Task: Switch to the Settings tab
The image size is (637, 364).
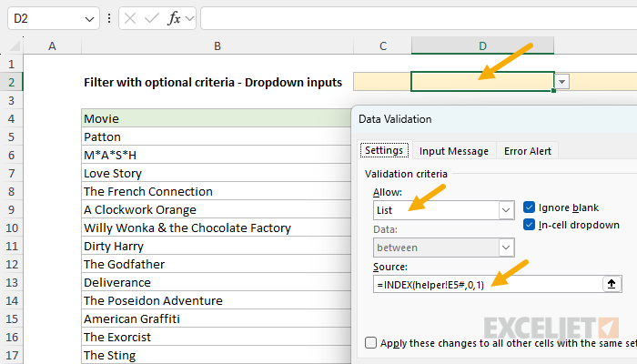Action: tap(384, 150)
